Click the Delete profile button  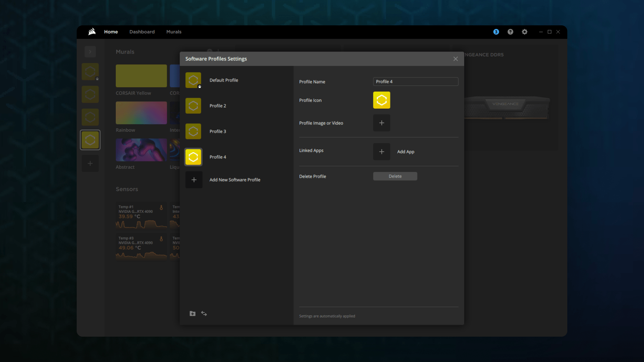click(395, 176)
